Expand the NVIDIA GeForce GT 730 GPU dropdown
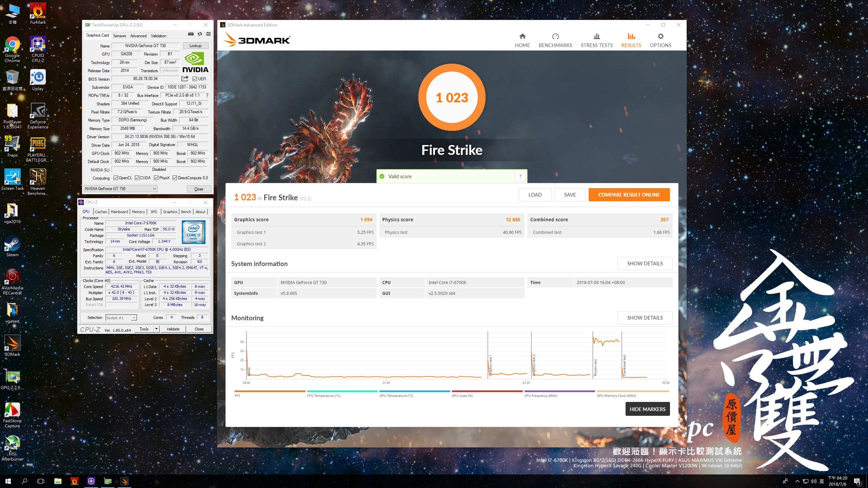 coord(120,189)
